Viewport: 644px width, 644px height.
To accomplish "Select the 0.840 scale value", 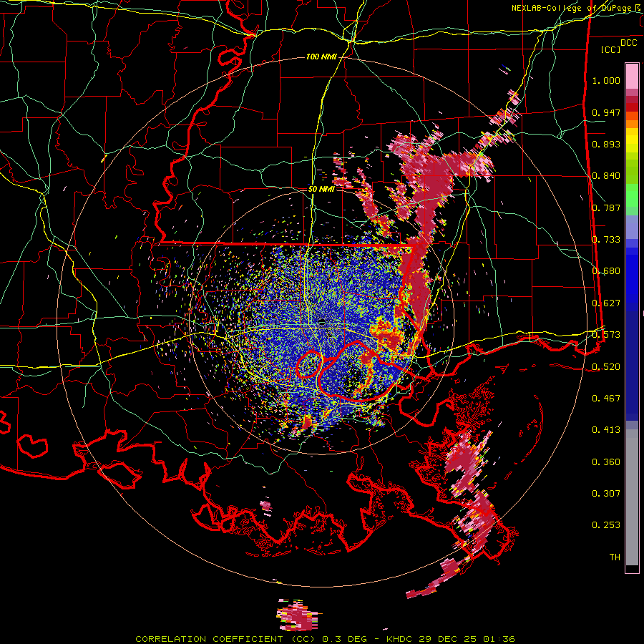I will (606, 176).
